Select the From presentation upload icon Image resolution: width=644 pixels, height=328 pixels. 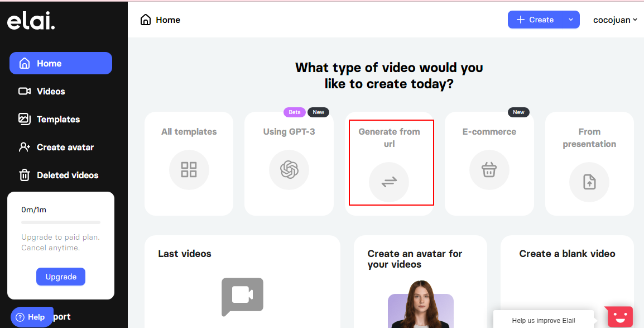pyautogui.click(x=589, y=182)
